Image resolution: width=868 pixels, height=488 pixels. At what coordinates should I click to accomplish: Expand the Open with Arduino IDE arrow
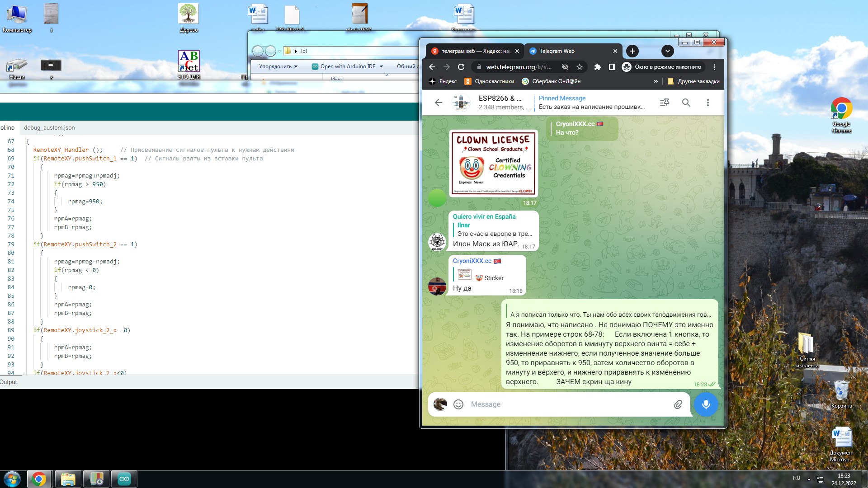[381, 66]
